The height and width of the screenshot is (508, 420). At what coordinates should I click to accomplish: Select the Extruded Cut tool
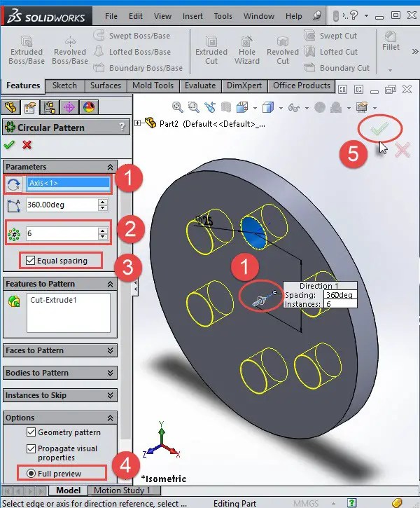tap(211, 50)
